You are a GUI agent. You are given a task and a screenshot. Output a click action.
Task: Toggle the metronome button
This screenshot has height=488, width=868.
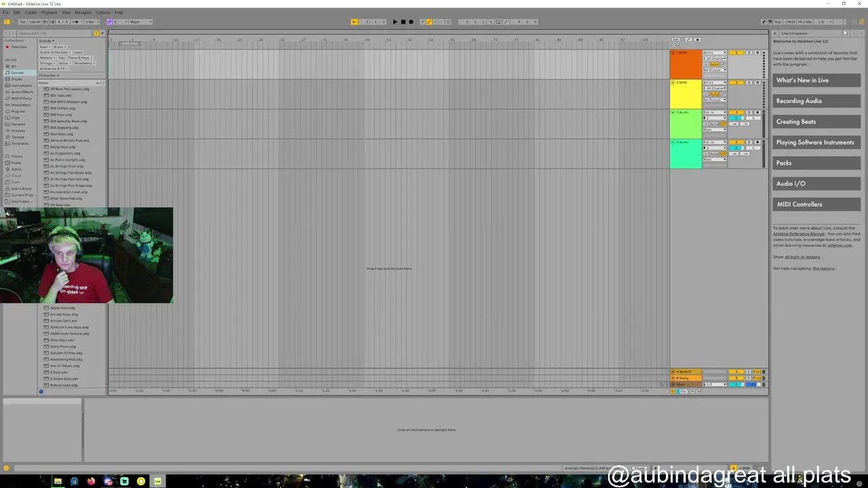point(76,22)
